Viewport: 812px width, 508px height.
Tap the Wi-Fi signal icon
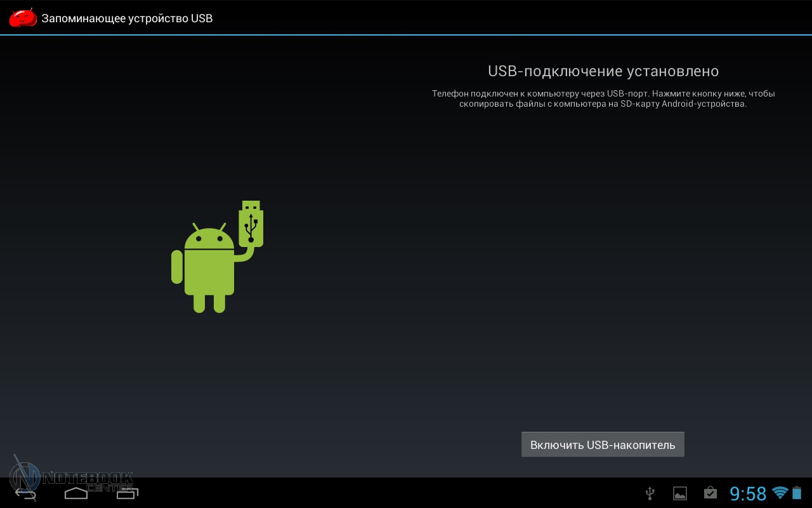pos(780,493)
